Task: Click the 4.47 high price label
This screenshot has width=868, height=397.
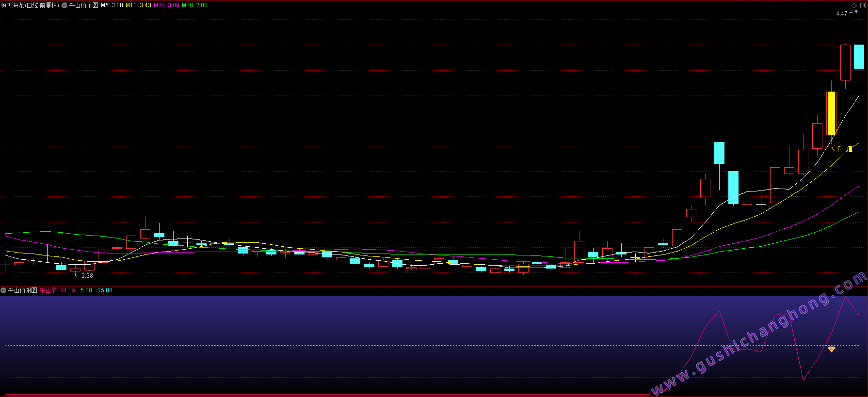Action: click(841, 14)
